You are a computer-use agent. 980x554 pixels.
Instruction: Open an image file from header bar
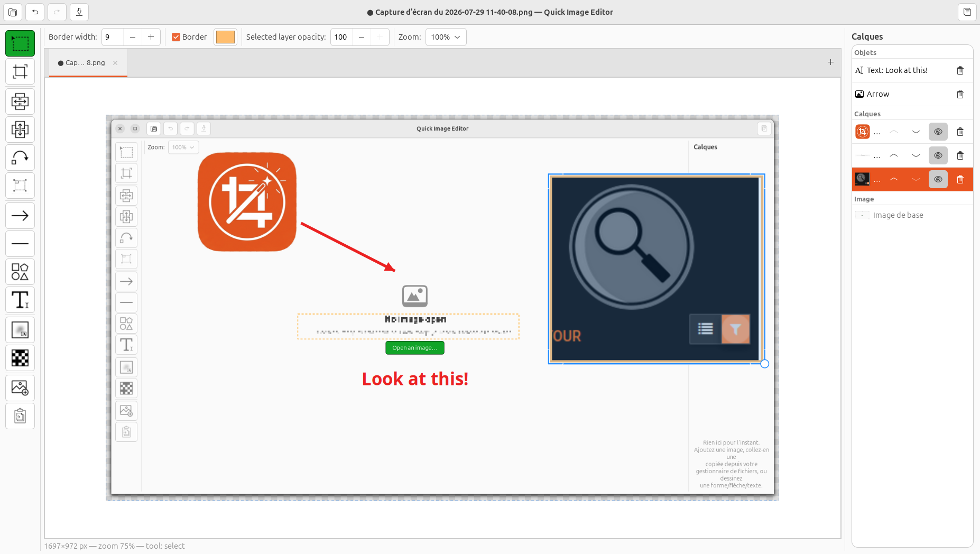[13, 12]
